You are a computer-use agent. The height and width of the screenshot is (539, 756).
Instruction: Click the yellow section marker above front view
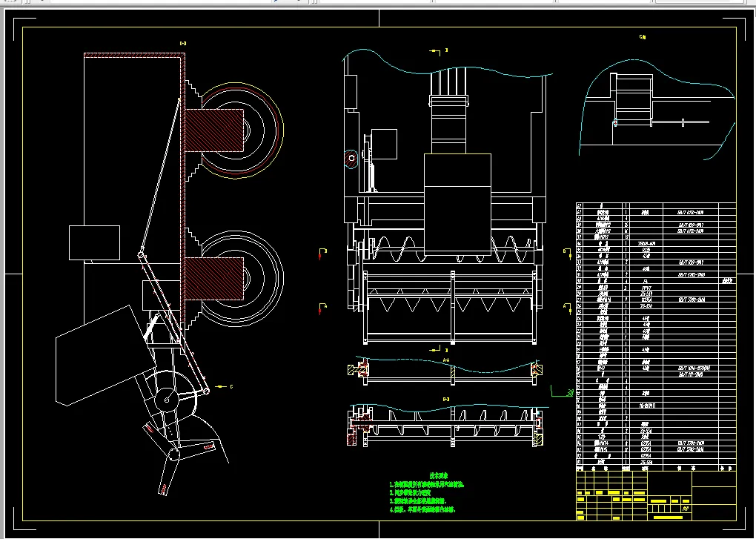[x=438, y=51]
